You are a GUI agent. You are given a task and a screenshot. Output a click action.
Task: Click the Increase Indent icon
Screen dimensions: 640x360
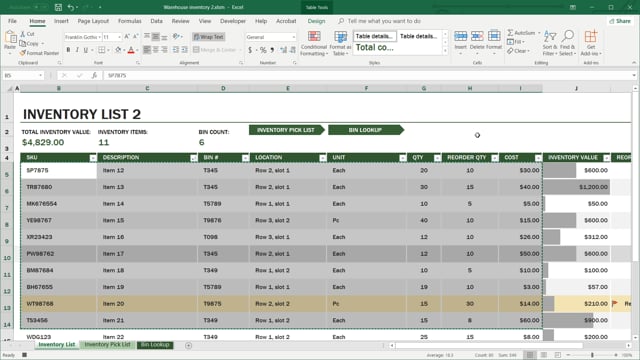tap(184, 50)
